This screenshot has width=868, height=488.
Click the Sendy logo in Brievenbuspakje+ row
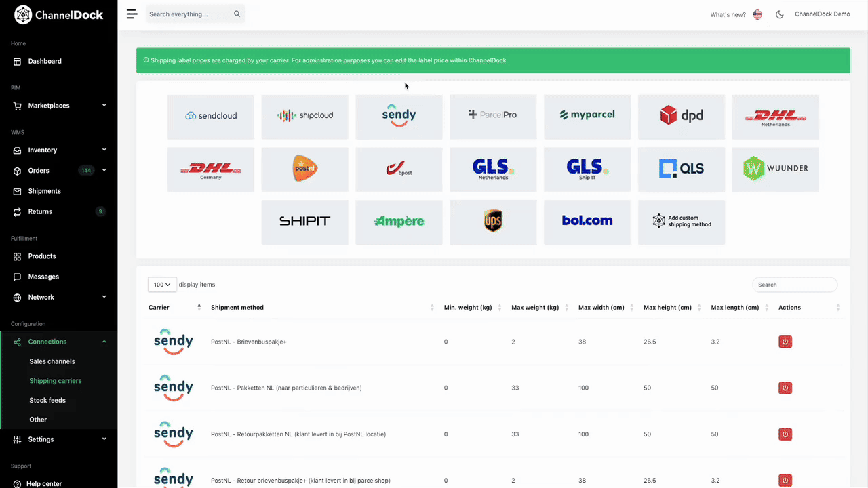click(x=174, y=342)
